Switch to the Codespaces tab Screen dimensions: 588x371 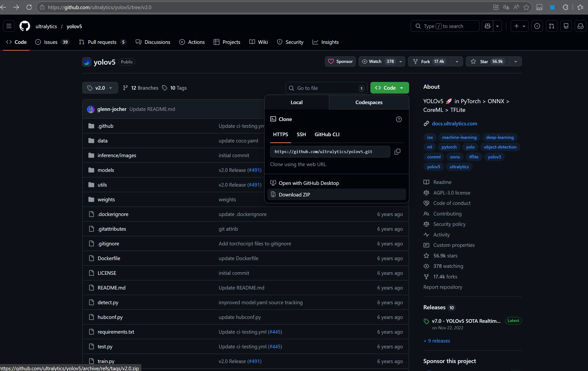click(369, 102)
